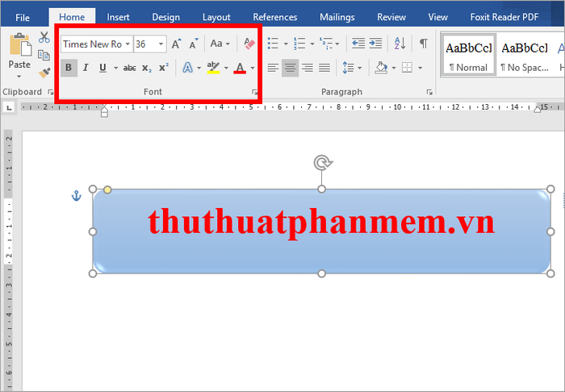Expand underline style options arrow
The width and height of the screenshot is (565, 392).
click(x=115, y=68)
